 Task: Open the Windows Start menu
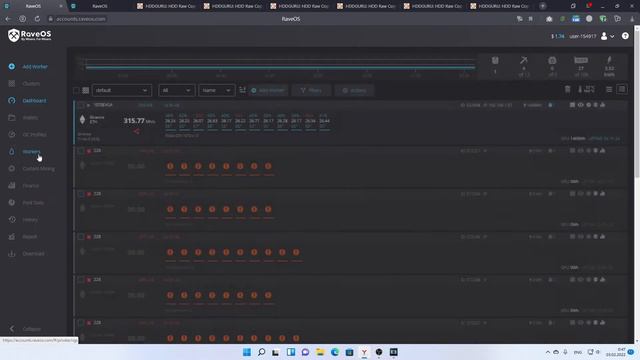[x=247, y=352]
